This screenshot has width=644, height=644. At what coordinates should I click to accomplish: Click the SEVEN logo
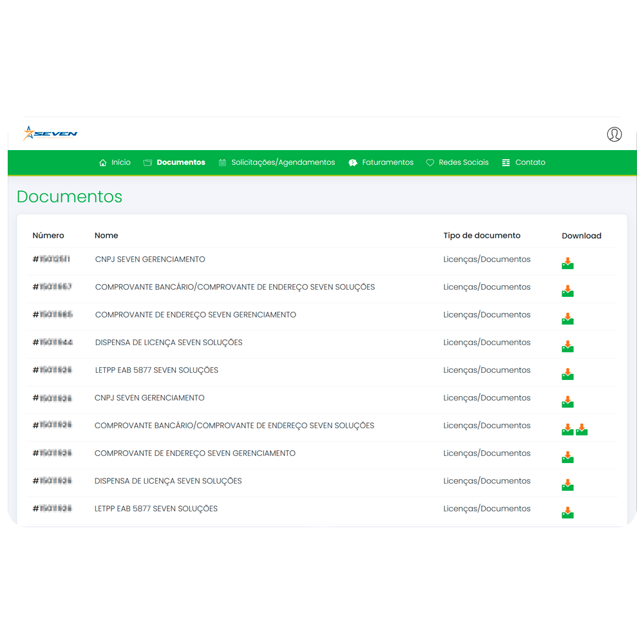(50, 133)
